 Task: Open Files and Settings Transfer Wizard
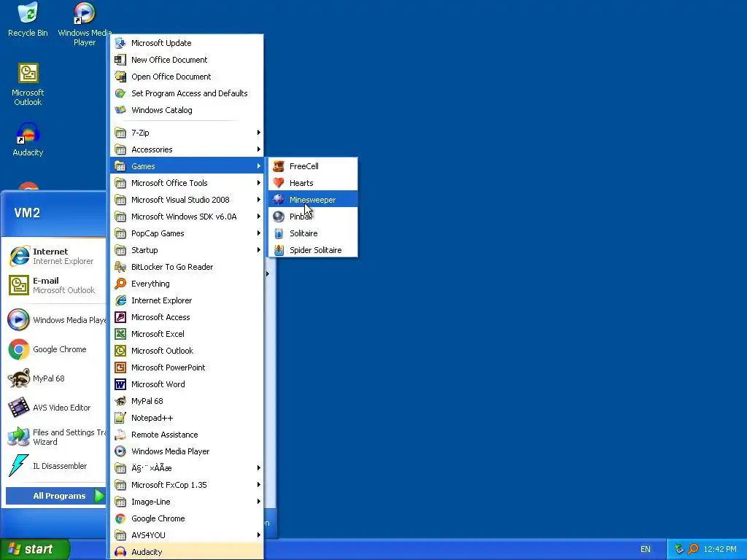click(x=55, y=437)
